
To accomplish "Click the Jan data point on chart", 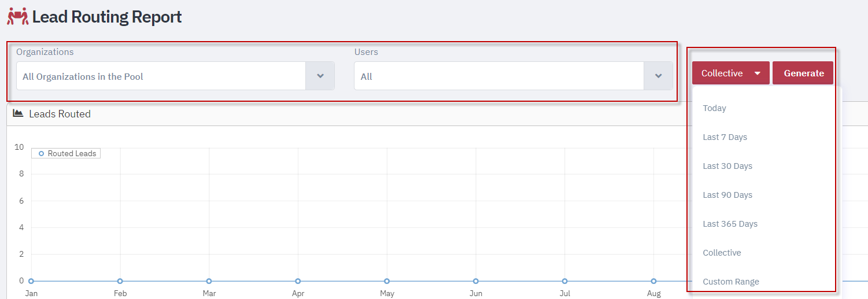I will pos(31,281).
